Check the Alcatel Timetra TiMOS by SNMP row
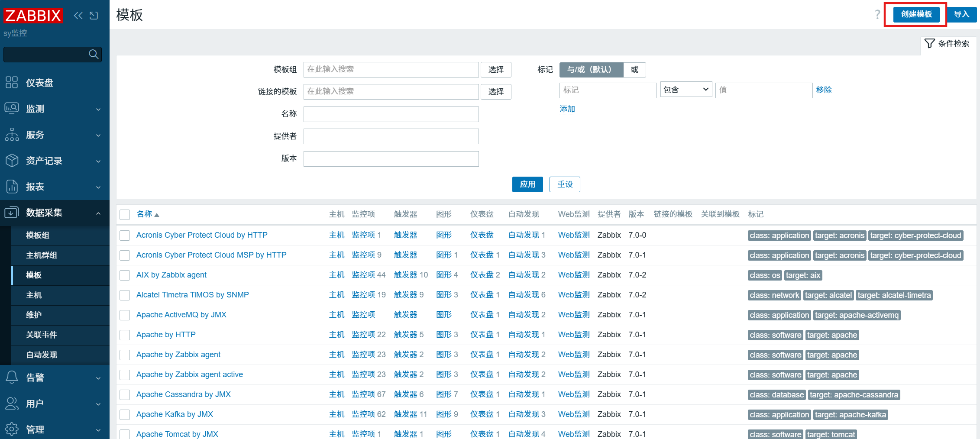The width and height of the screenshot is (980, 439). point(125,295)
